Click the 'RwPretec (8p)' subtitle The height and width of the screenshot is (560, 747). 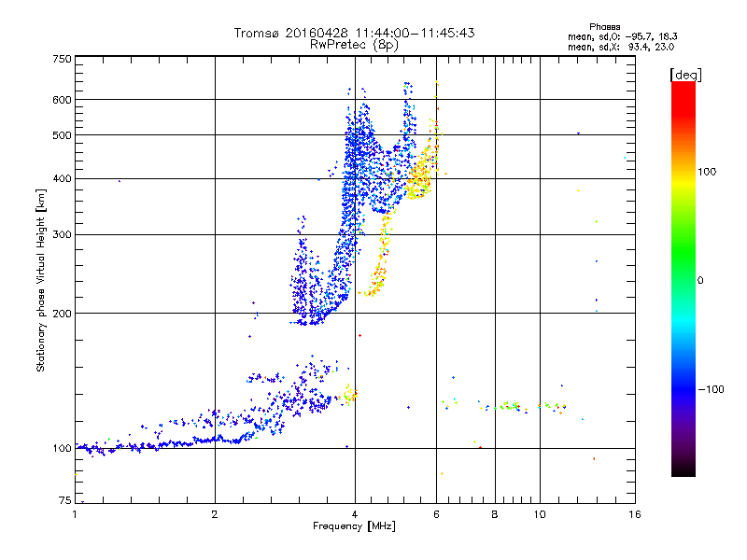pos(354,45)
